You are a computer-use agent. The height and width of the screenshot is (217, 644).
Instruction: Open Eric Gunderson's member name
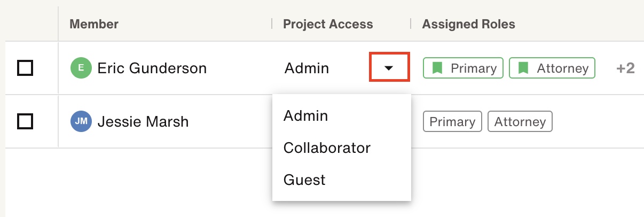[x=152, y=68]
